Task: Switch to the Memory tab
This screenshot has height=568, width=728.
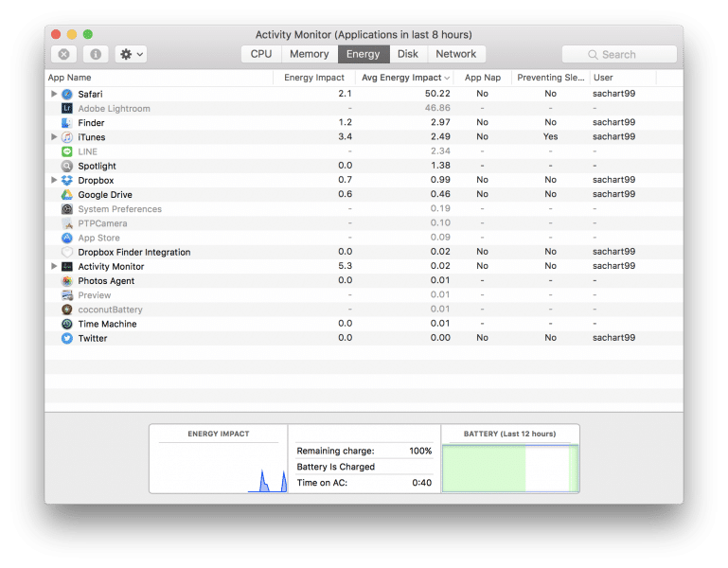Action: pyautogui.click(x=310, y=54)
